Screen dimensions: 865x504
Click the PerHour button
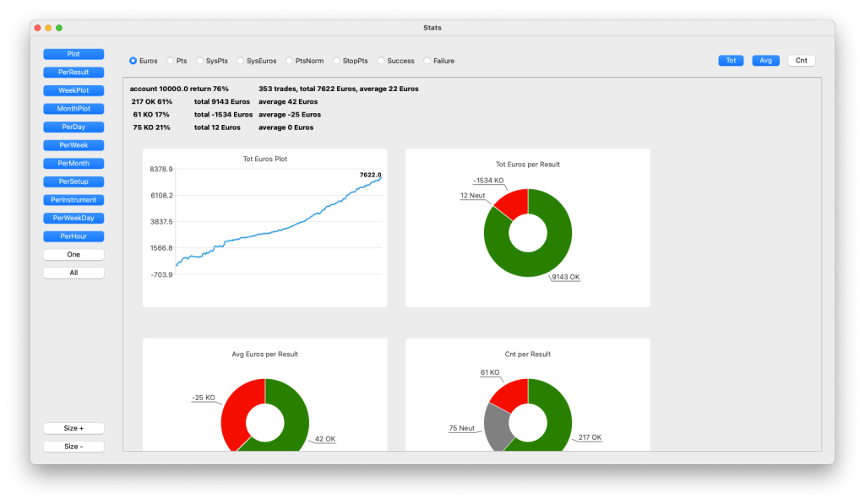tap(73, 236)
